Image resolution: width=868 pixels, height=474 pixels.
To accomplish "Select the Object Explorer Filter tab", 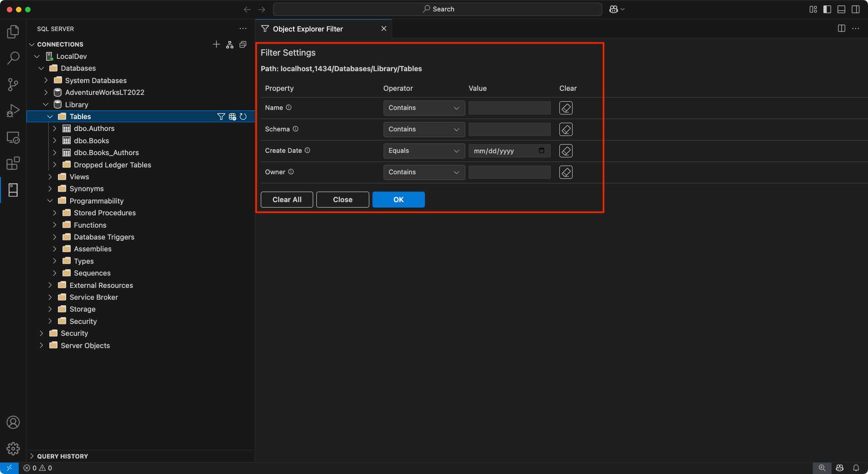I will (x=308, y=29).
